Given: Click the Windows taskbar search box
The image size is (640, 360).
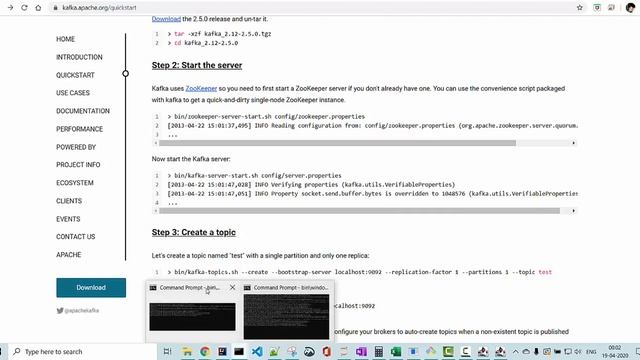Looking at the screenshot, I should click(82, 351).
